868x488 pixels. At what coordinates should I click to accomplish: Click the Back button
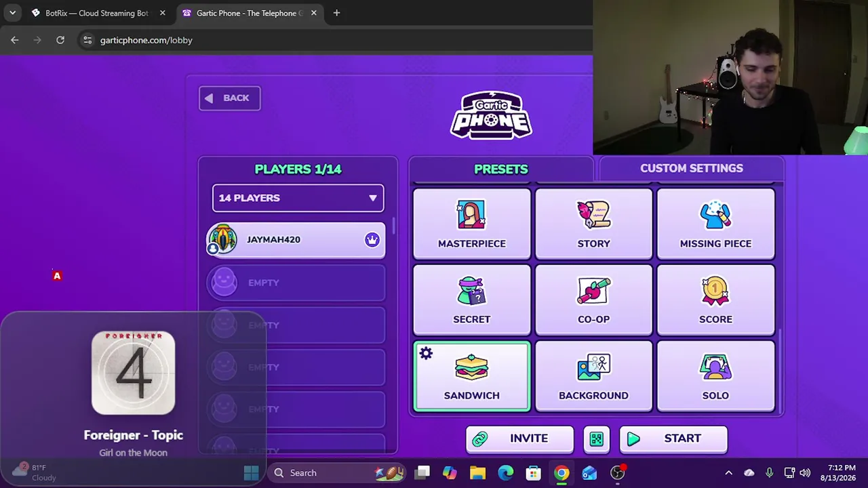(229, 98)
